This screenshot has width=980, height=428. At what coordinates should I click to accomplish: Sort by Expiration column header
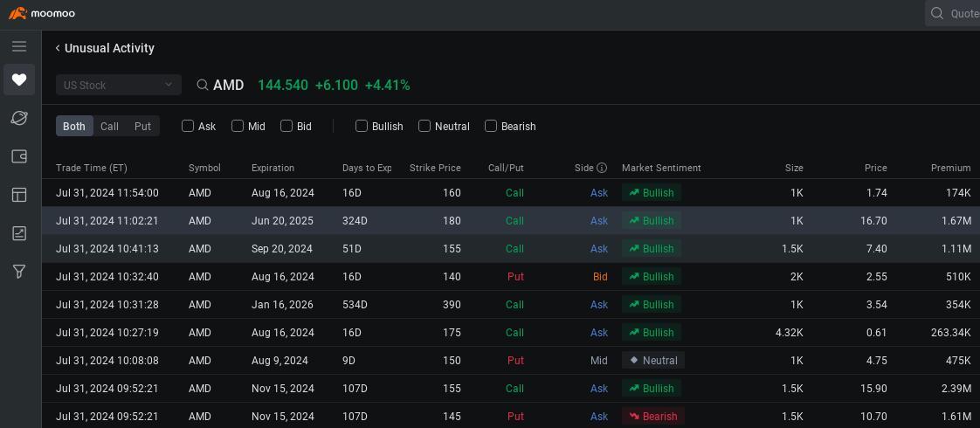[x=273, y=168]
